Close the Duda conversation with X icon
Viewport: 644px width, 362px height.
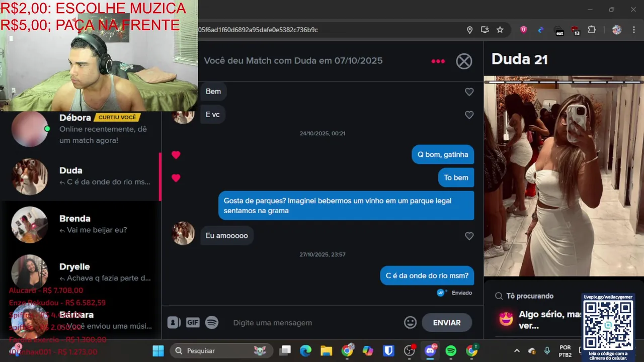point(464,61)
